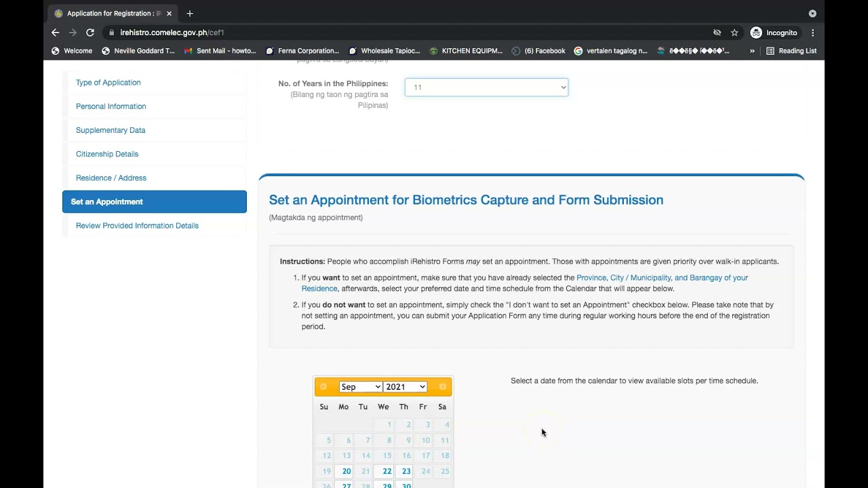Open the (6) Facebook bookmark
The image size is (868, 488).
click(538, 51)
